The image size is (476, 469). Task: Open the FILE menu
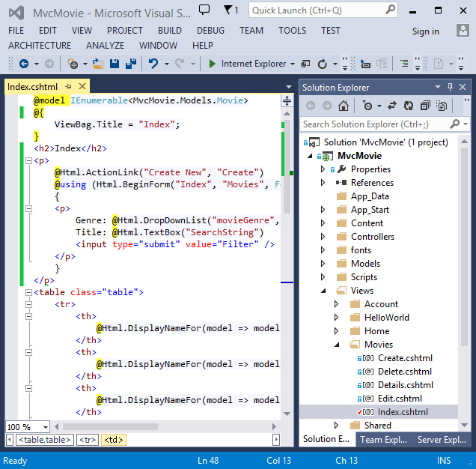pyautogui.click(x=16, y=31)
